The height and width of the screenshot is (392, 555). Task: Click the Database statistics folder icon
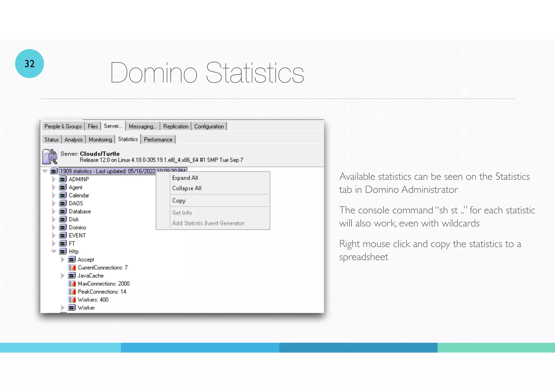63,211
